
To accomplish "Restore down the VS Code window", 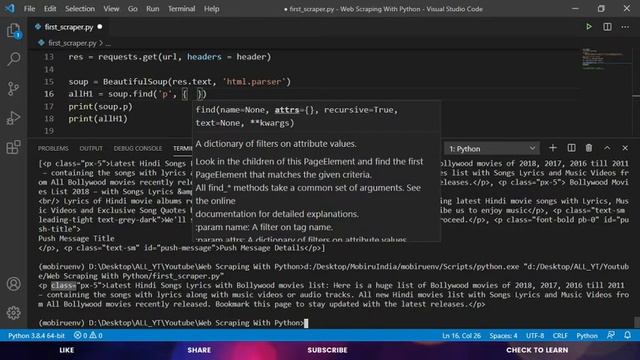I will pos(601,9).
